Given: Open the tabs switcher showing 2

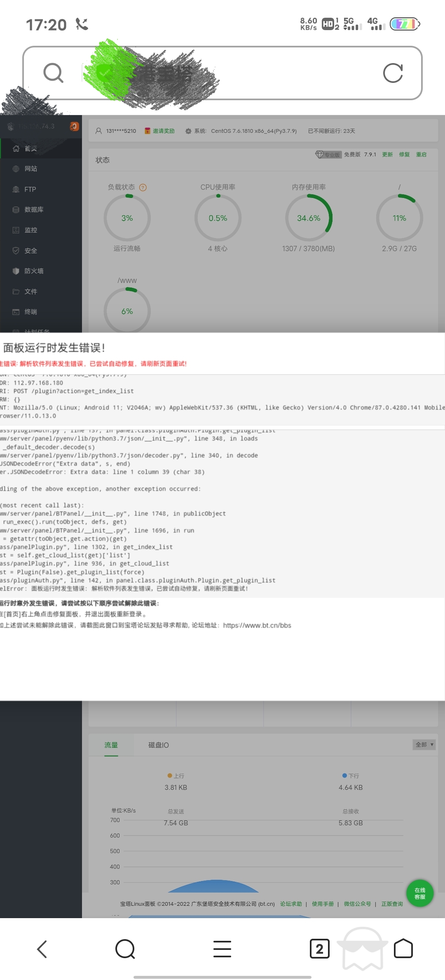Looking at the screenshot, I should [x=320, y=949].
